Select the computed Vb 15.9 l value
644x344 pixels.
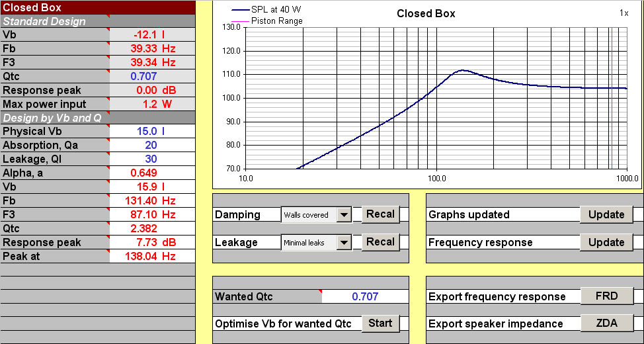pos(152,187)
